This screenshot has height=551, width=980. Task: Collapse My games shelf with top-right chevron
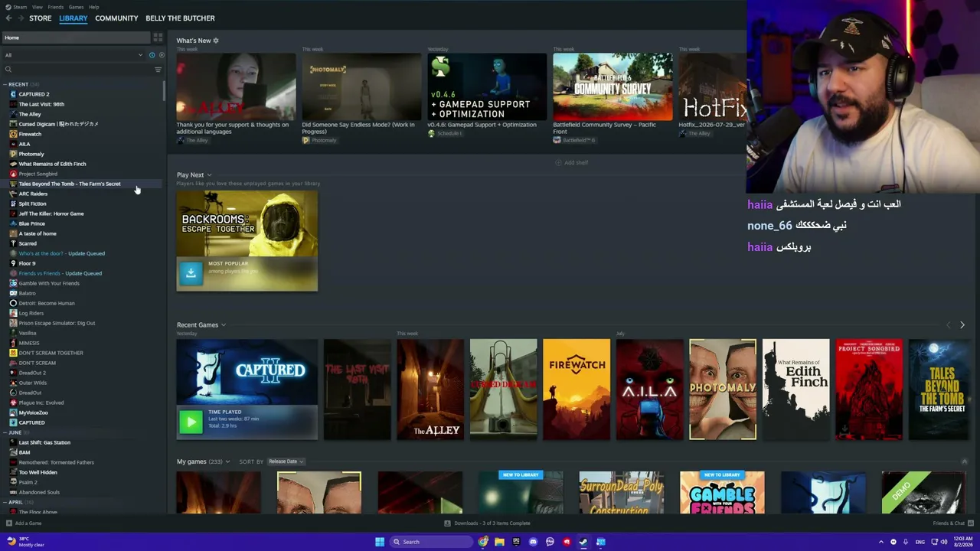(964, 461)
